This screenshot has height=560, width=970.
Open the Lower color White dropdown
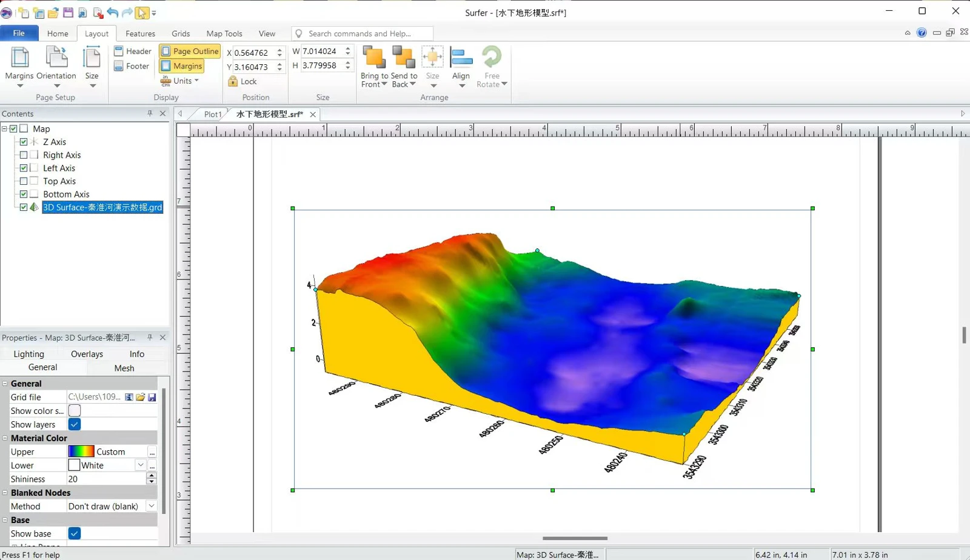pos(141,465)
